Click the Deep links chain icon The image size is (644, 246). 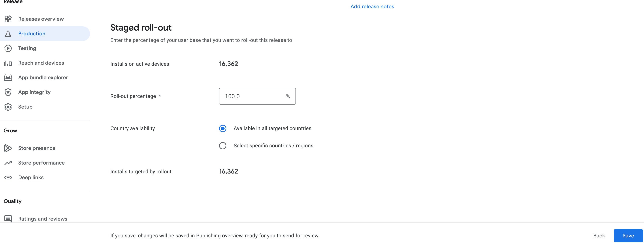point(8,177)
